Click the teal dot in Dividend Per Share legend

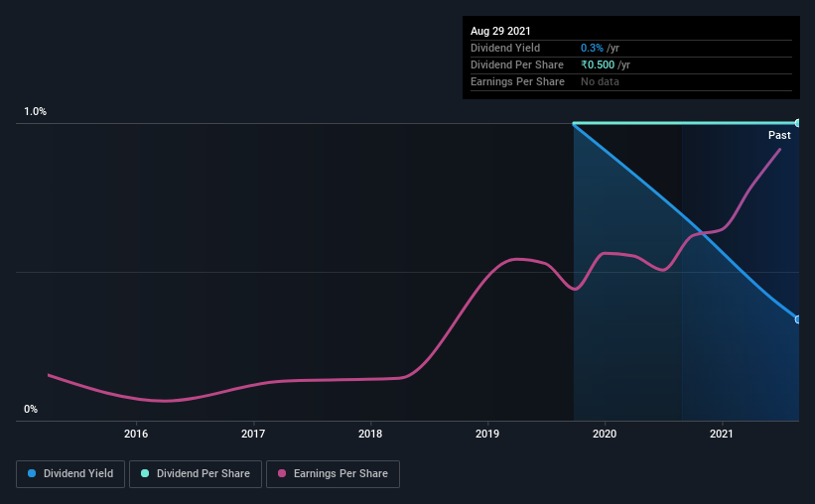(x=145, y=474)
